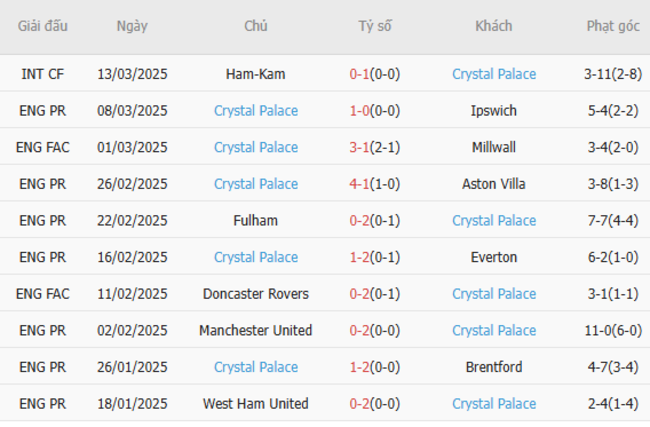The height and width of the screenshot is (427, 650).
Task: Click Crystal Palace link in Manchester United row
Action: pyautogui.click(x=494, y=330)
